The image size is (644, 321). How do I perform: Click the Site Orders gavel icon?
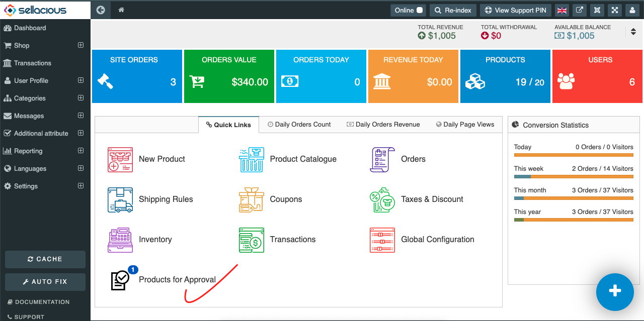coord(105,81)
